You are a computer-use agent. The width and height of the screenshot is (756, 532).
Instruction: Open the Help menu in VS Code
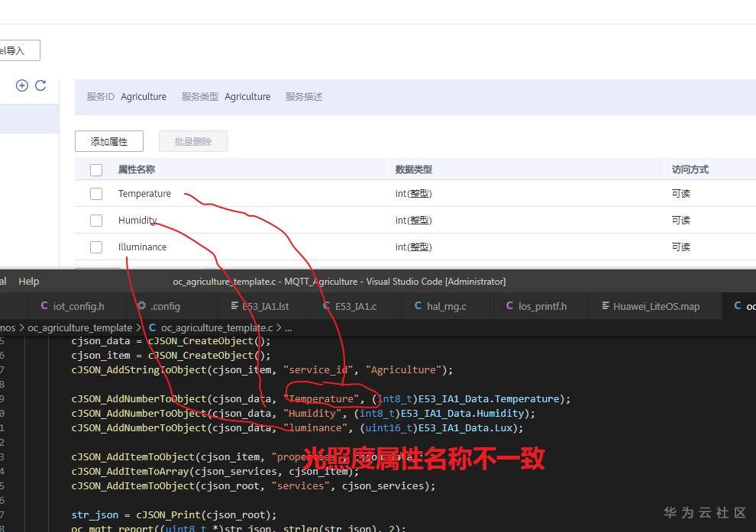pyautogui.click(x=29, y=282)
